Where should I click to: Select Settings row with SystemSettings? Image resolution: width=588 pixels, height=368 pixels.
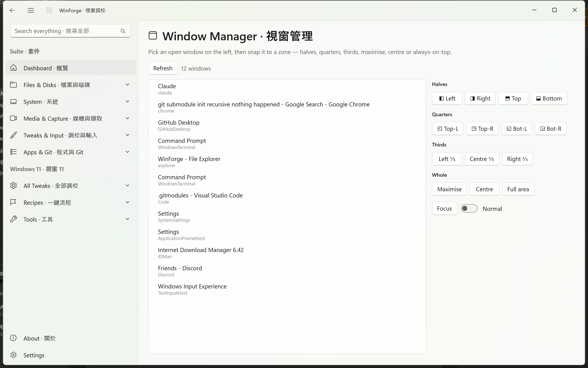coord(287,216)
